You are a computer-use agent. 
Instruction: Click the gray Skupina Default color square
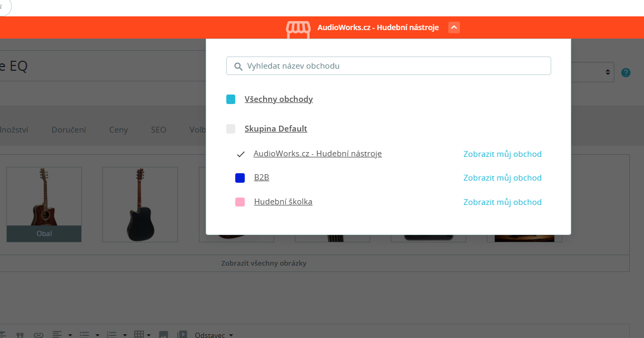(x=230, y=129)
